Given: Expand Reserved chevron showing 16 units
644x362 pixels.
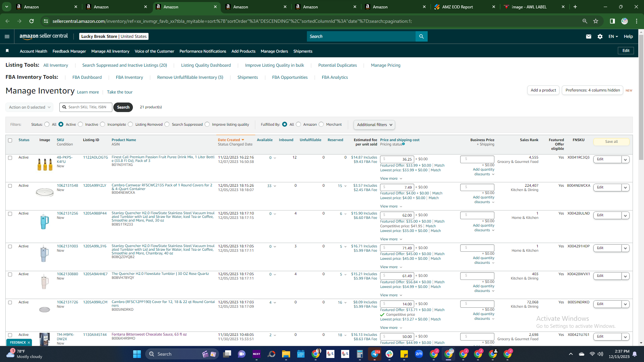Looking at the screenshot, I should (345, 303).
